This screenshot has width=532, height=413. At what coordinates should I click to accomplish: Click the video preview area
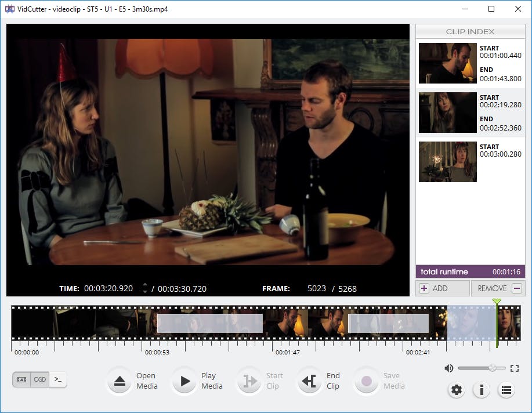[x=208, y=152]
